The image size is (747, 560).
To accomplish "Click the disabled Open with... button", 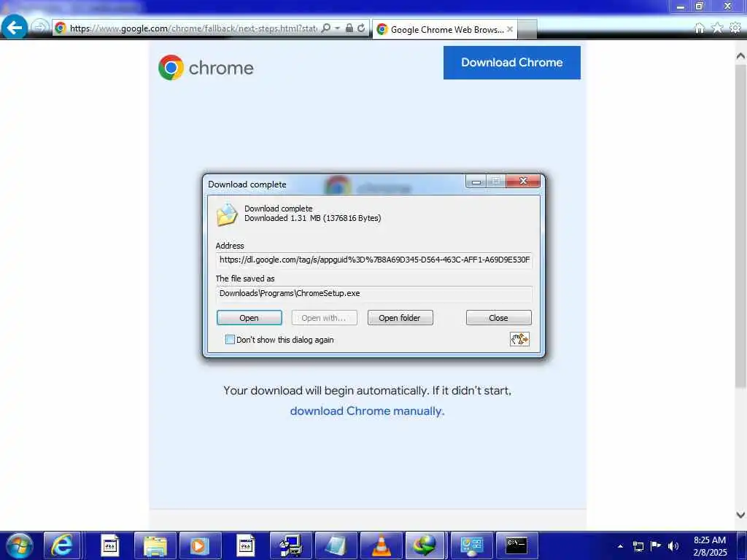I will click(324, 318).
